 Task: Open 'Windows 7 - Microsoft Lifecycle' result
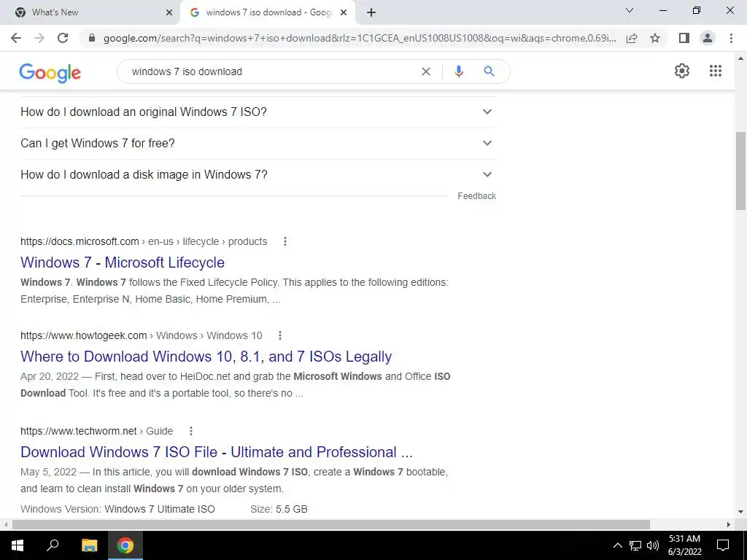pyautogui.click(x=123, y=262)
